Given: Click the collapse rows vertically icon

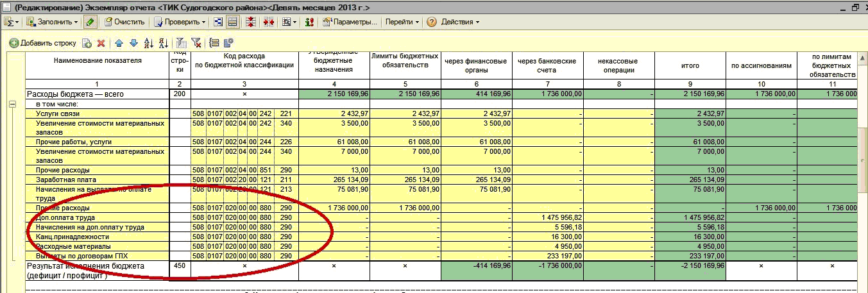Looking at the screenshot, I should [x=251, y=22].
